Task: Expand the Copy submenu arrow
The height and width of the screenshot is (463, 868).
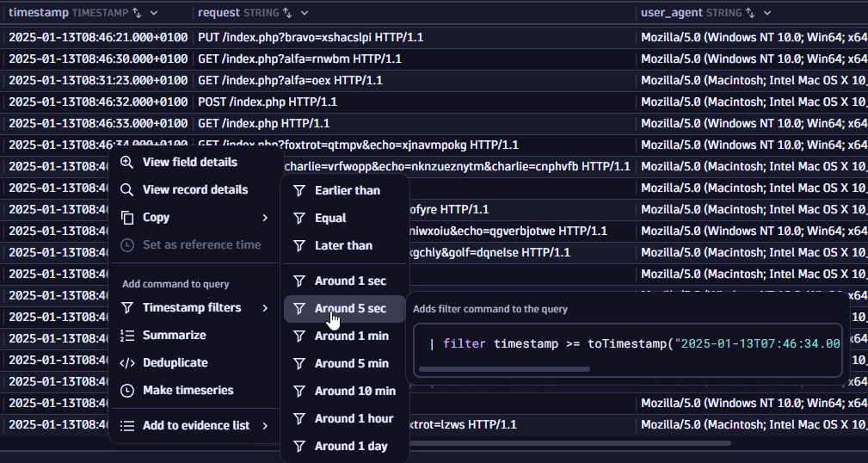Action: click(x=265, y=218)
